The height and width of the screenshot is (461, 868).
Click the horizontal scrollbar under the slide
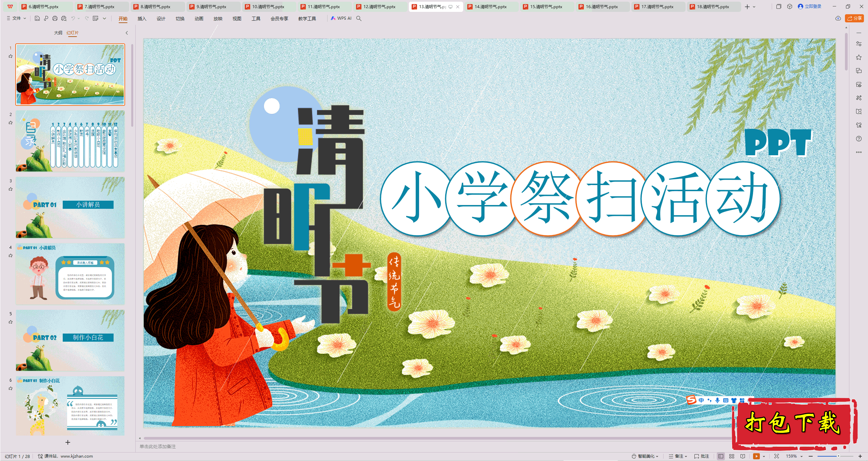click(x=437, y=438)
